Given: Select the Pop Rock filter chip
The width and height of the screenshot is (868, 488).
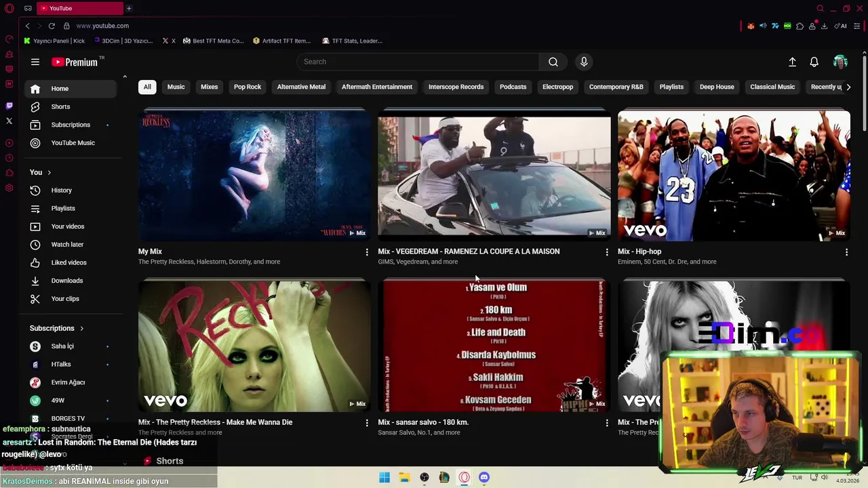Looking at the screenshot, I should pos(248,87).
